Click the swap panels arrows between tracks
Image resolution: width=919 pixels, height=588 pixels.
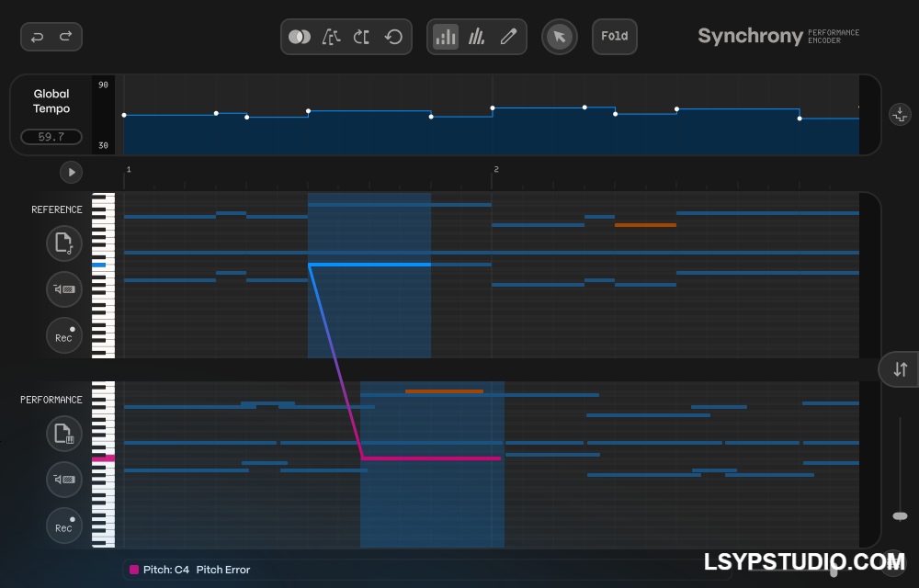[x=899, y=368]
